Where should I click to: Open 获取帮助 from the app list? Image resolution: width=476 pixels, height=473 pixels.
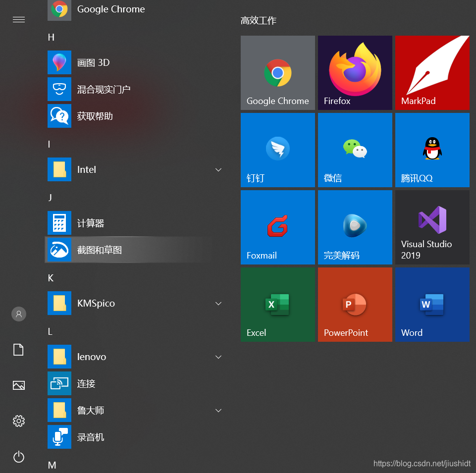coord(135,116)
